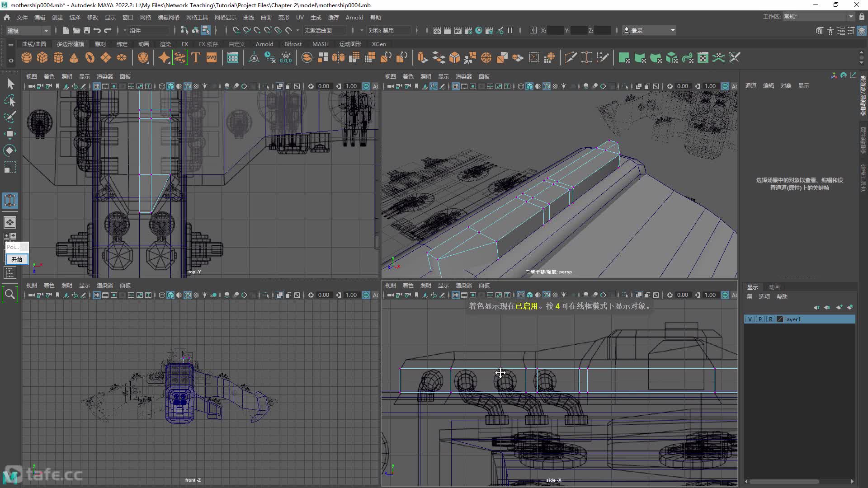The height and width of the screenshot is (488, 868).
Task: Create a polygon cylinder from the shelf
Action: click(x=58, y=58)
